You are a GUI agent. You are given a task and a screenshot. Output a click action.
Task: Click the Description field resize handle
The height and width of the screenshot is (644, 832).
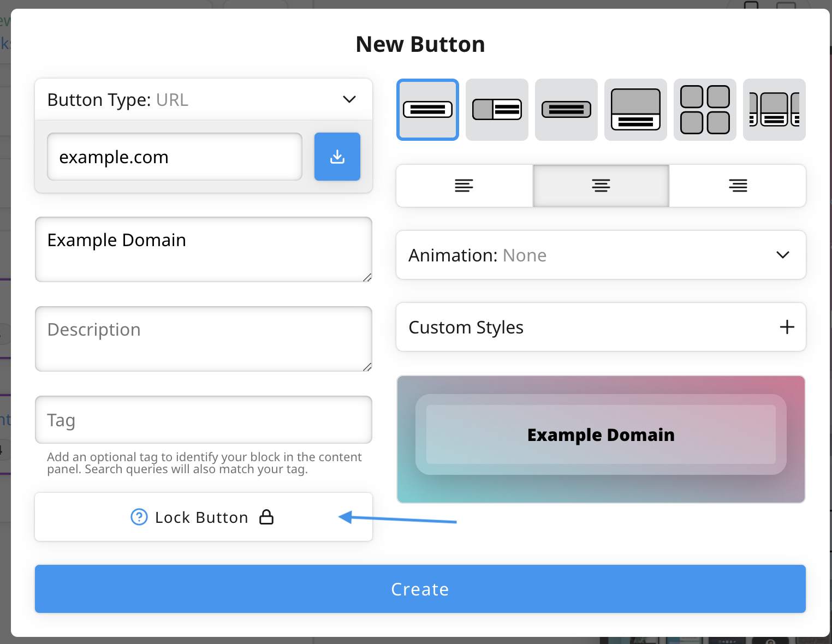pos(367,367)
